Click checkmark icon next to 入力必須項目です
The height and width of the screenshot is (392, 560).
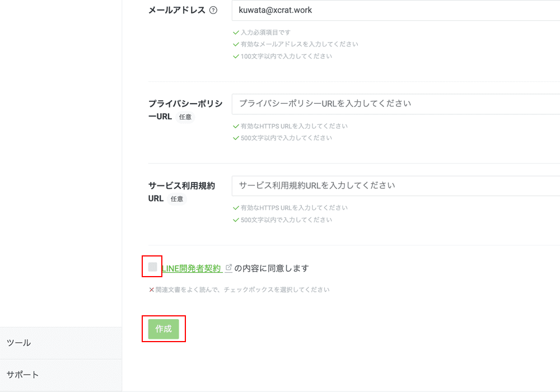click(236, 33)
